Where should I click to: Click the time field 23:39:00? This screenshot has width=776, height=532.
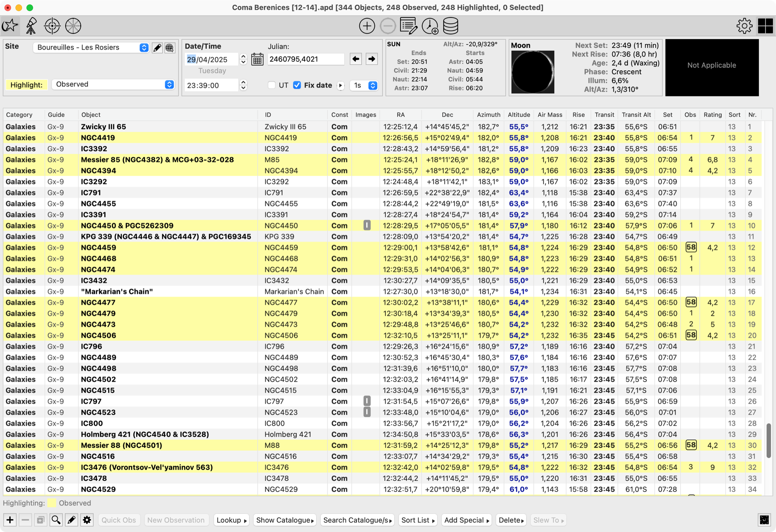pyautogui.click(x=211, y=85)
